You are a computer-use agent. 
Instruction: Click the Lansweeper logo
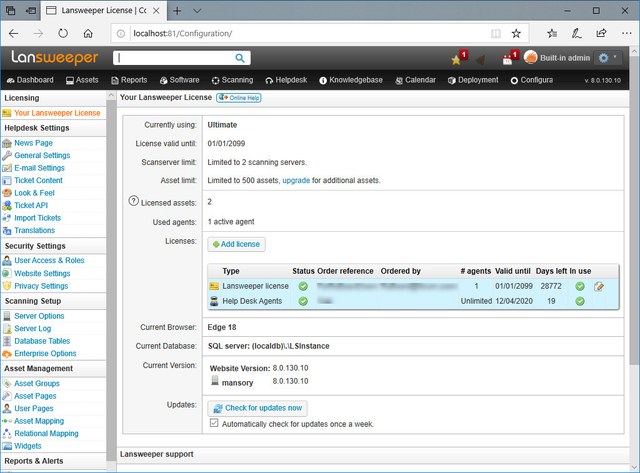tap(55, 58)
